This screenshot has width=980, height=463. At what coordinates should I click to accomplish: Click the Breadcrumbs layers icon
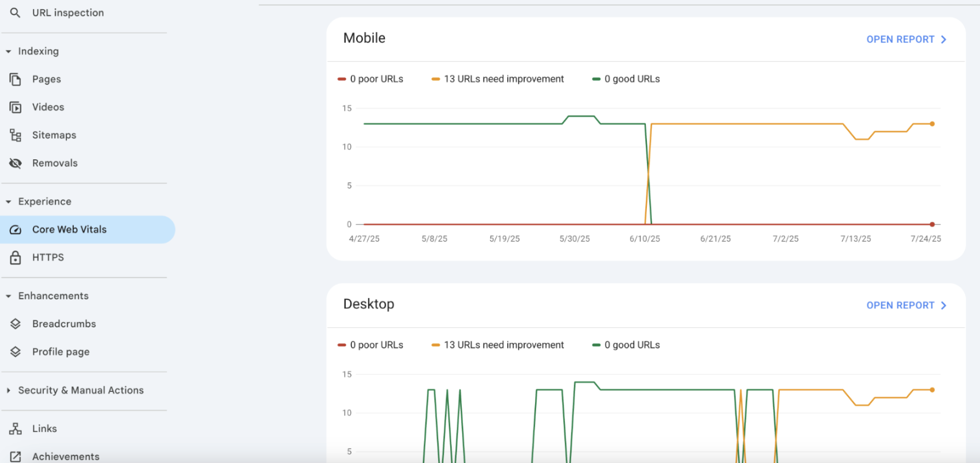point(16,324)
